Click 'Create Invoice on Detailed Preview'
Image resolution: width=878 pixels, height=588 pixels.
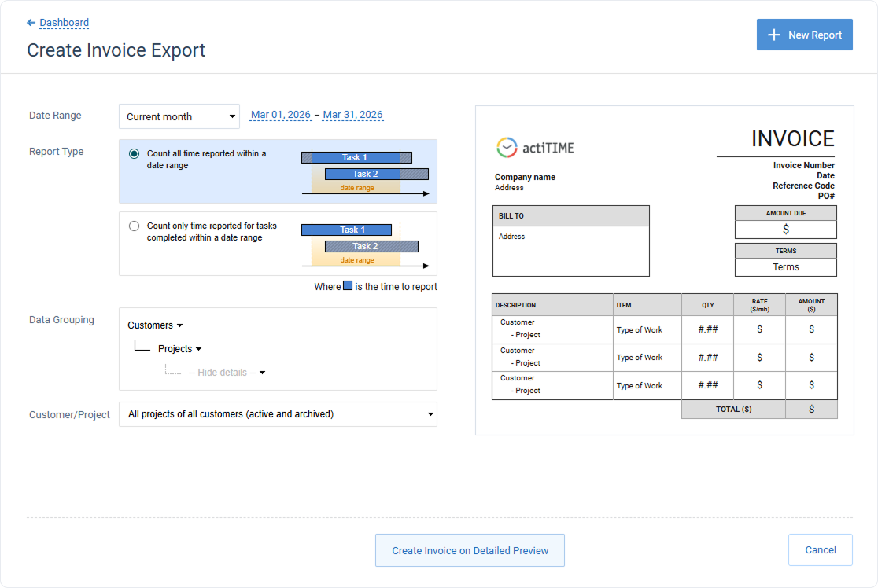coord(470,550)
